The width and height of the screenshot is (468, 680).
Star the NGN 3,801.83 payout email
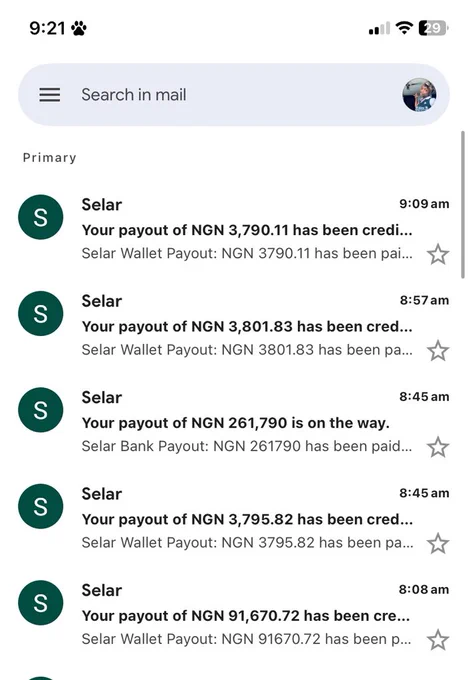[x=438, y=351]
